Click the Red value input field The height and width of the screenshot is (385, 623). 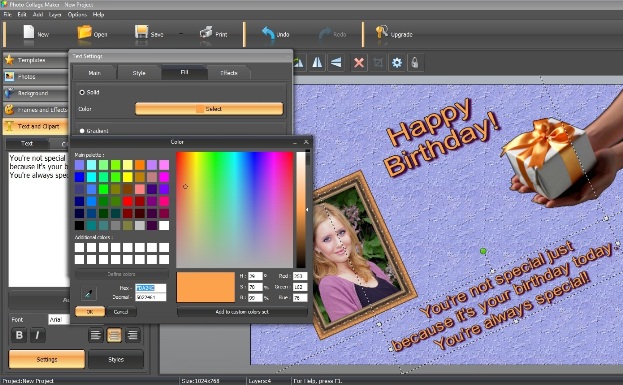300,276
